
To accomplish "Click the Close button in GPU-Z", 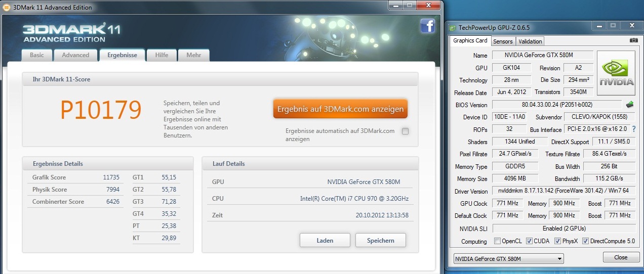I will coord(621,257).
